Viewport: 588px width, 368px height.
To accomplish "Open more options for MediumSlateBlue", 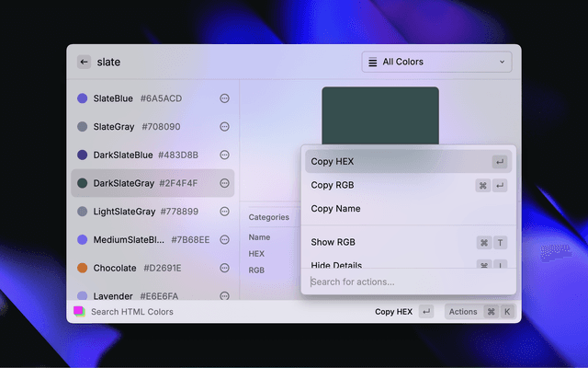I will 224,240.
